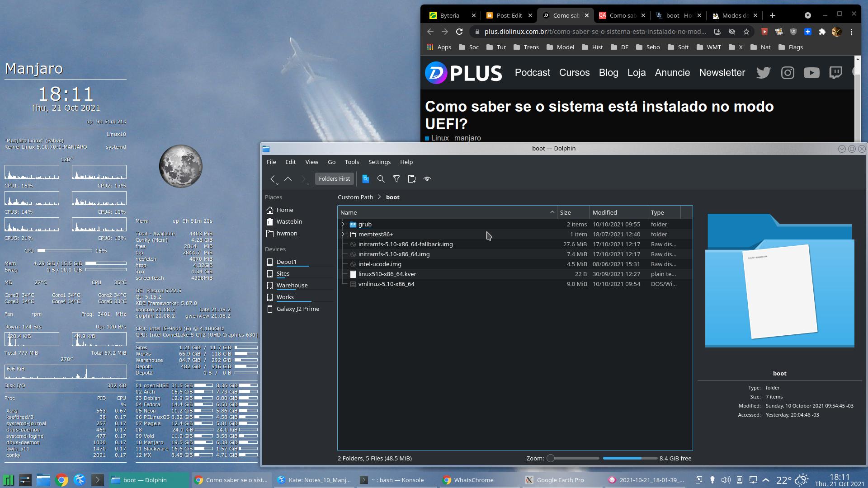
Task: Select intel-ucode.img file
Action: coord(380,264)
